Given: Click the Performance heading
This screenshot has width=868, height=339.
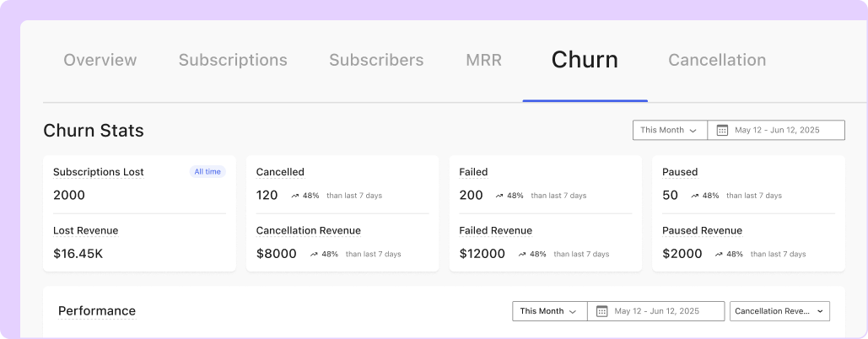Looking at the screenshot, I should click(x=97, y=311).
